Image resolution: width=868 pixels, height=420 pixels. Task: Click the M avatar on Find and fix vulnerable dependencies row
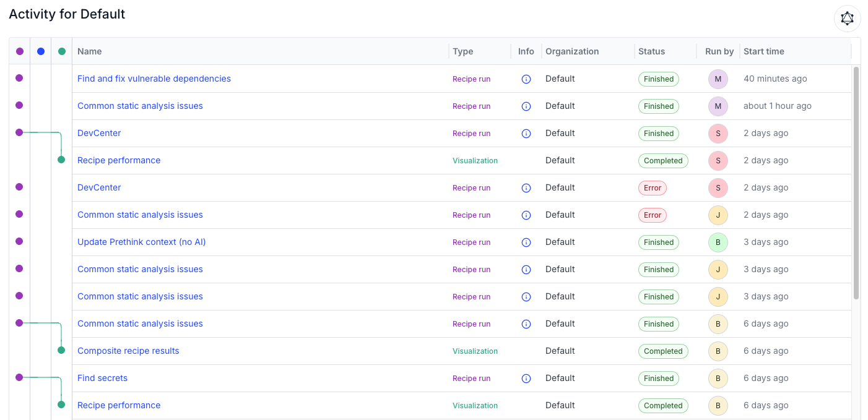tap(718, 79)
